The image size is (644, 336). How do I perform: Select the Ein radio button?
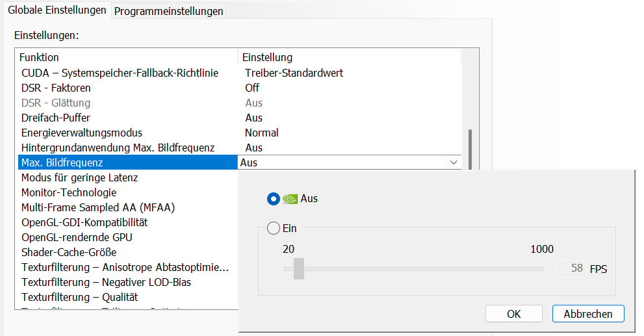274,228
